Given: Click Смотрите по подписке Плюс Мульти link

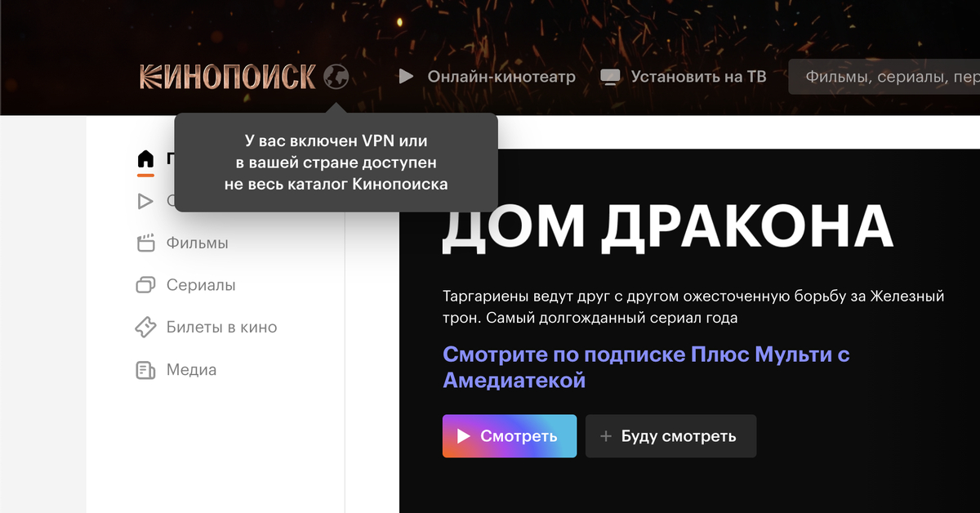Looking at the screenshot, I should (647, 367).
